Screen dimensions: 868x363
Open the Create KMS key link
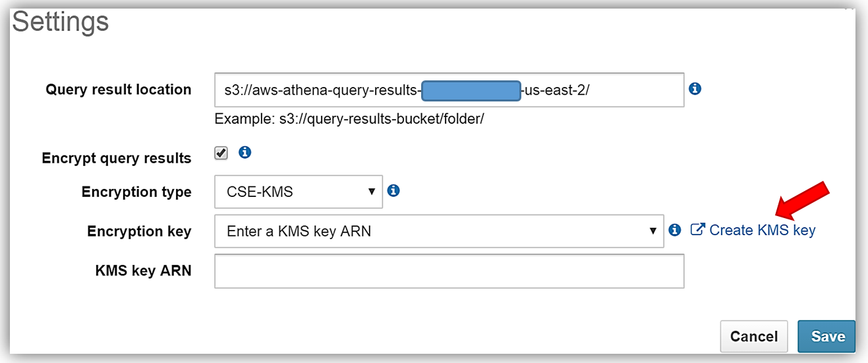(762, 231)
